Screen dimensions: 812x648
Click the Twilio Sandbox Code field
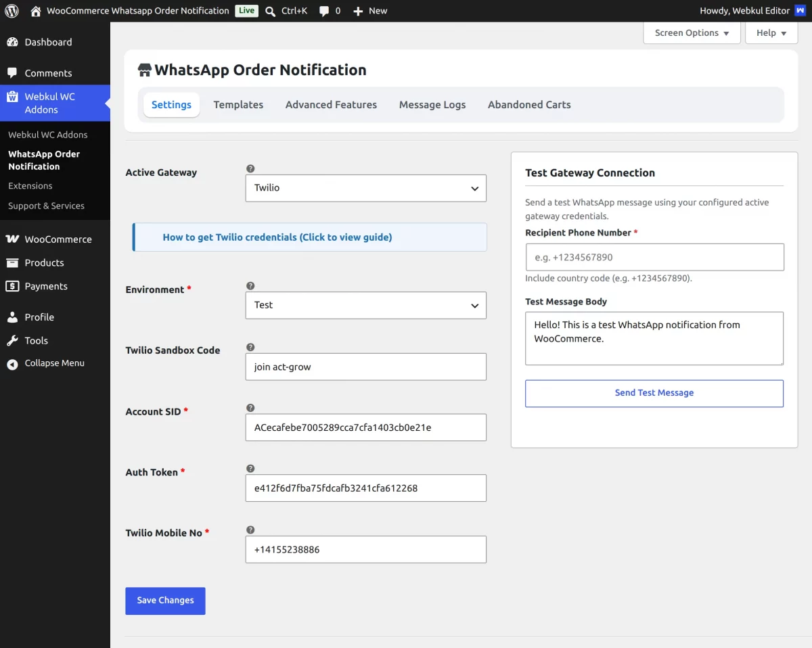click(x=366, y=367)
